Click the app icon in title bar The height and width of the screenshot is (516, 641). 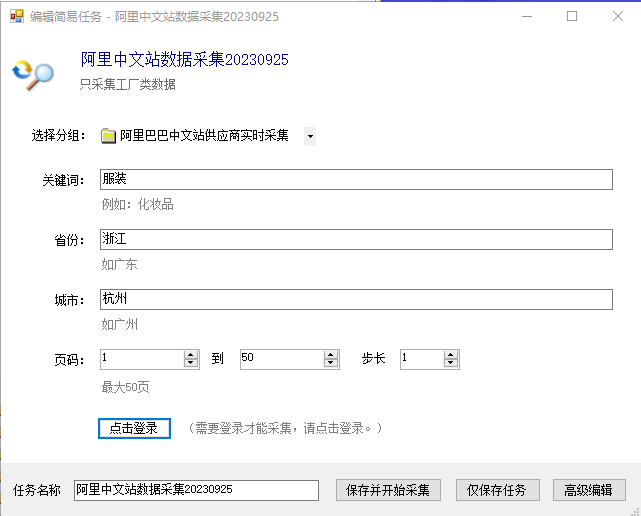tap(17, 16)
